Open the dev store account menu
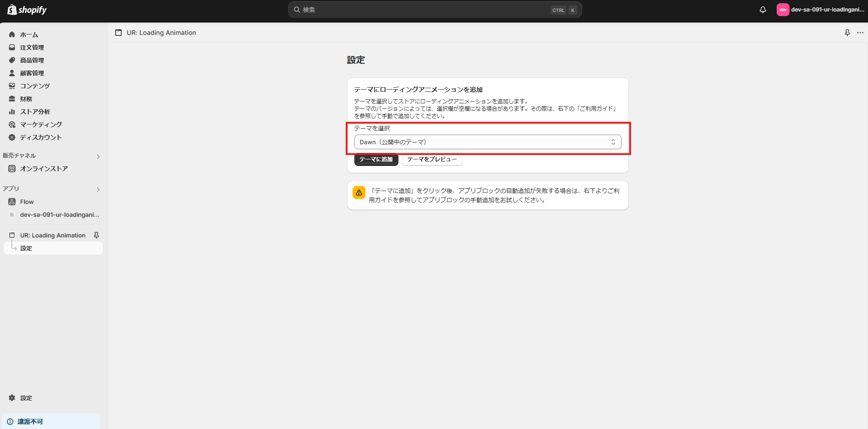 [820, 10]
